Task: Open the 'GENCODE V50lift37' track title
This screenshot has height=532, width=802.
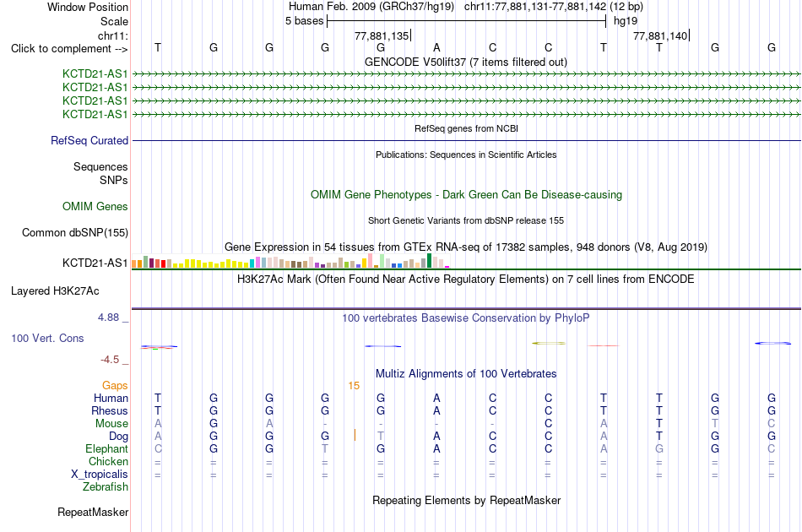Action: pos(465,62)
